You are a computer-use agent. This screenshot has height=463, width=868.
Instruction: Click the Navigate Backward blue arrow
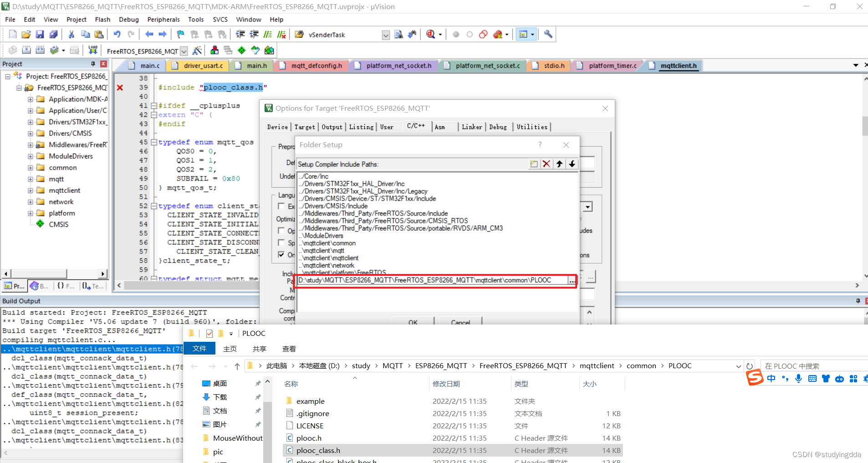149,34
